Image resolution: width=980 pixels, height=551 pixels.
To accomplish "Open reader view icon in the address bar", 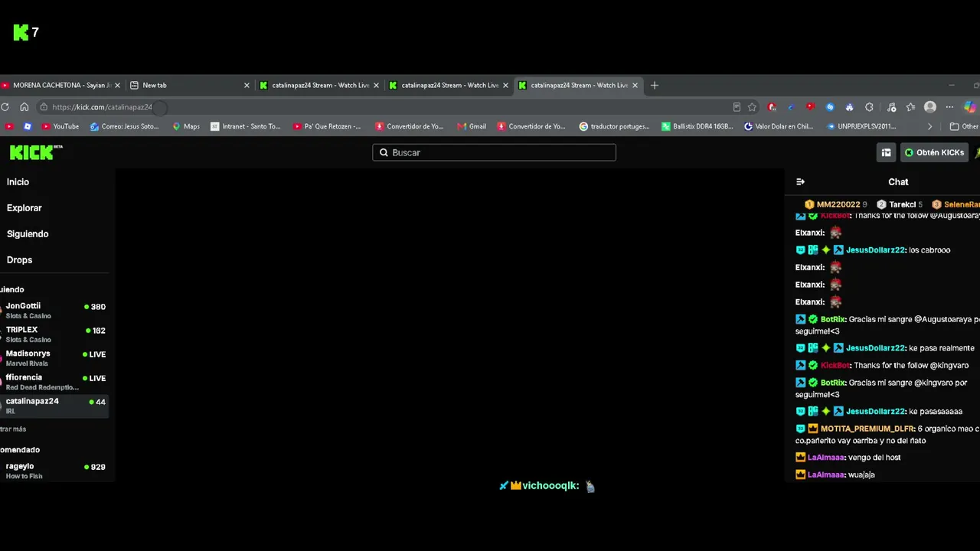I will (x=737, y=107).
